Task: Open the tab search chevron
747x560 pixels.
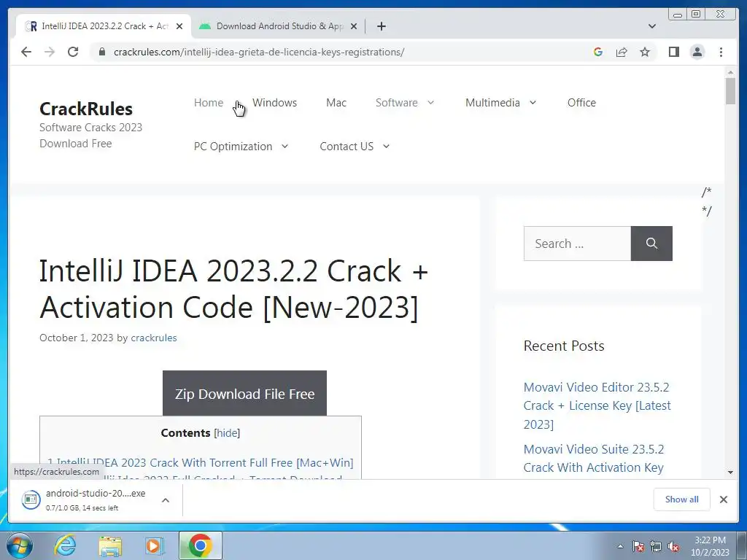Action: click(x=651, y=26)
